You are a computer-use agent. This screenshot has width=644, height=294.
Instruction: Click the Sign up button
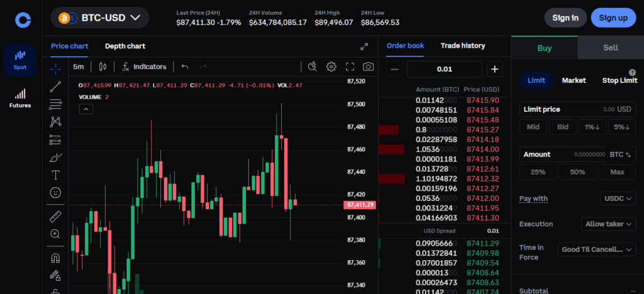[x=613, y=18]
